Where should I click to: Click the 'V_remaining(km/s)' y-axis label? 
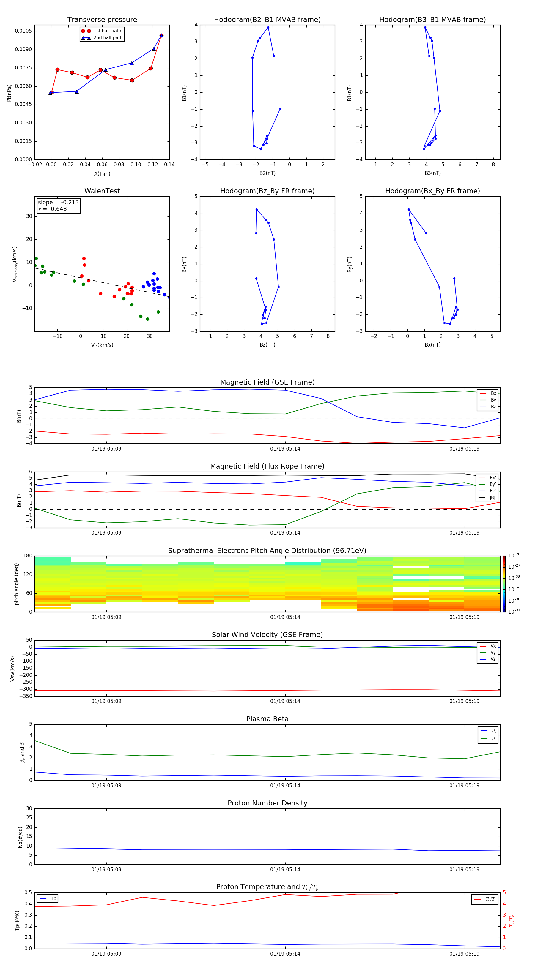tap(15, 264)
